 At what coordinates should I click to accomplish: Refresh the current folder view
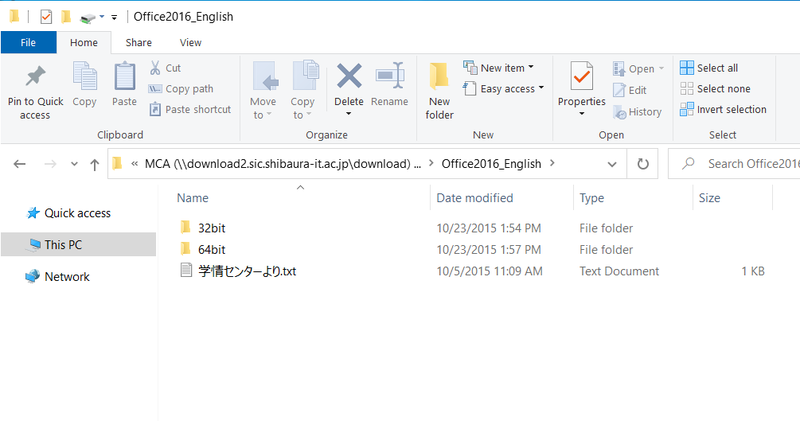pos(643,164)
